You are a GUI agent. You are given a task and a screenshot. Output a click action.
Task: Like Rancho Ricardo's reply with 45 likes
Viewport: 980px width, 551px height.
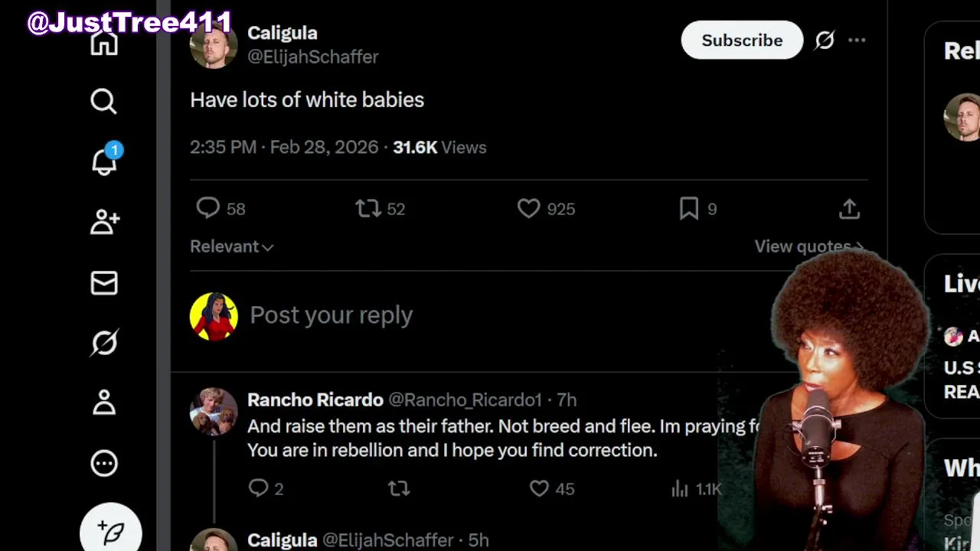click(x=540, y=488)
